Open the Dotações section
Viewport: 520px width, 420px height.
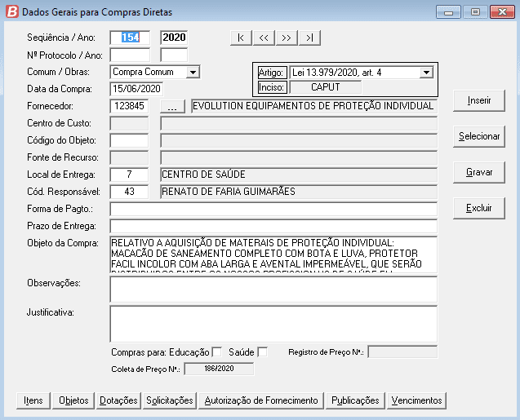pos(118,400)
